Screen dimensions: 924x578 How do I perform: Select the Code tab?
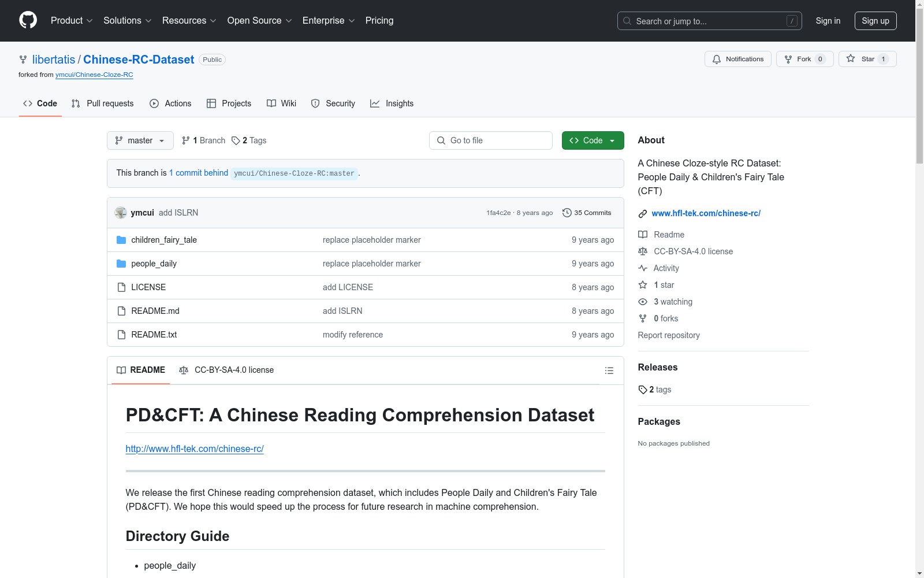click(x=40, y=103)
